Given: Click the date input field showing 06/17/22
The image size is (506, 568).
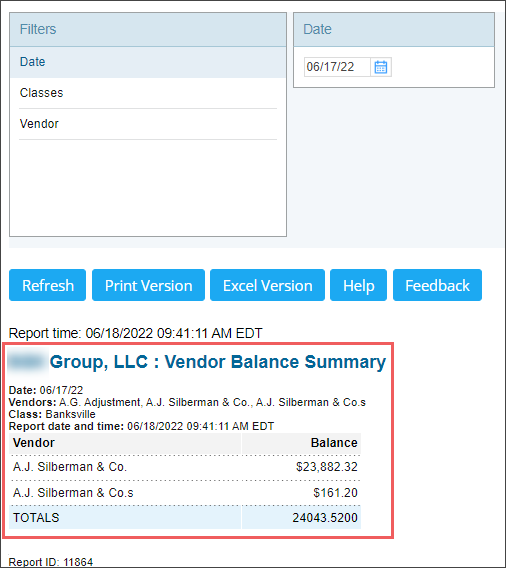Looking at the screenshot, I should pyautogui.click(x=337, y=67).
